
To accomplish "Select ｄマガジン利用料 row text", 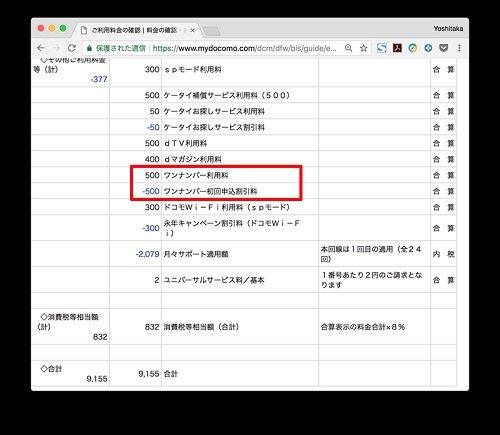I will tap(193, 159).
